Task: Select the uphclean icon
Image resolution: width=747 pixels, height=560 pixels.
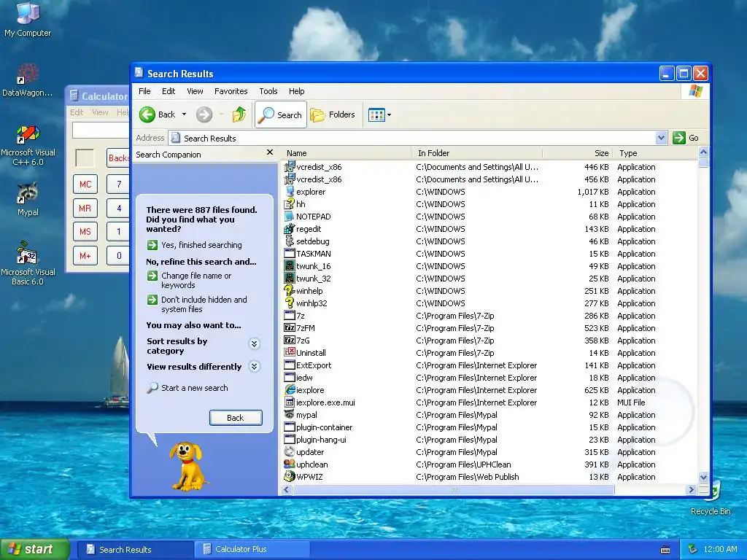Action: 289,464
